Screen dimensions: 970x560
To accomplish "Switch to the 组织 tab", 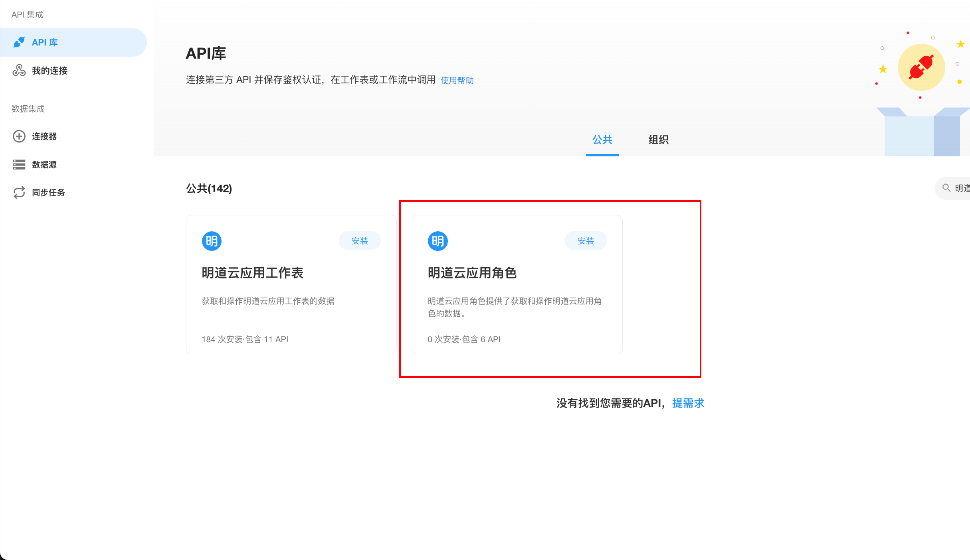I will coord(658,140).
